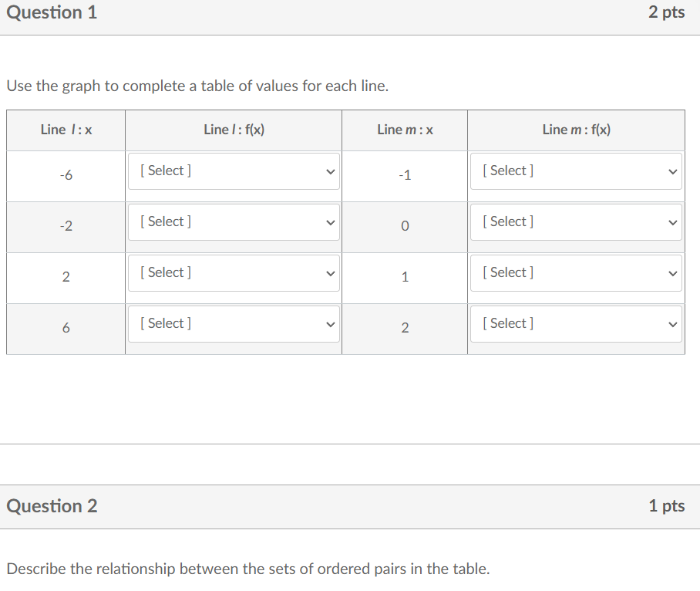Expand Line l f(x) select in the x = 2 row
Viewport: 700px width, 591px height.
pos(234,273)
